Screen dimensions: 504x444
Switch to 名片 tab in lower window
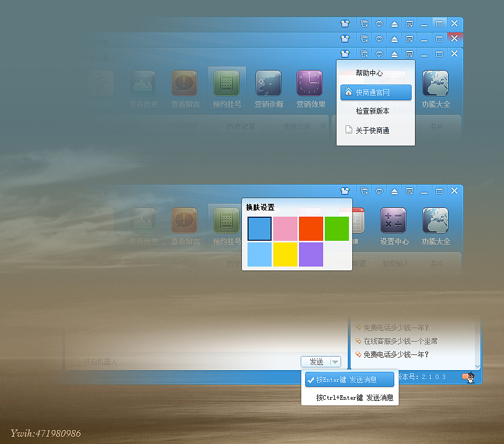(436, 264)
